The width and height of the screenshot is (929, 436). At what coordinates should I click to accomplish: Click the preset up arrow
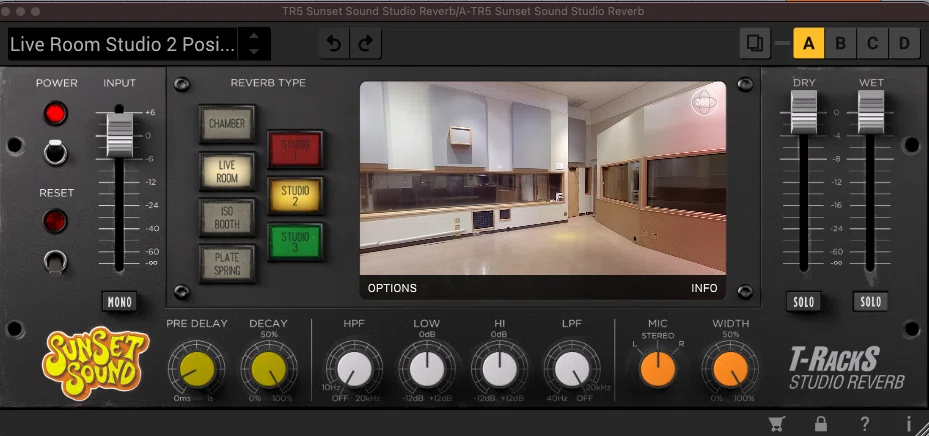(x=254, y=36)
